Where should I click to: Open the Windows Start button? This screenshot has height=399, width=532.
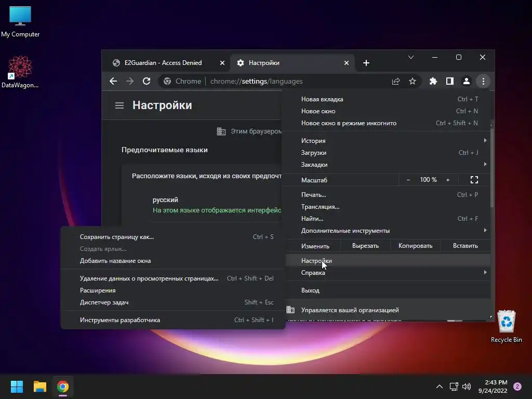click(x=17, y=387)
